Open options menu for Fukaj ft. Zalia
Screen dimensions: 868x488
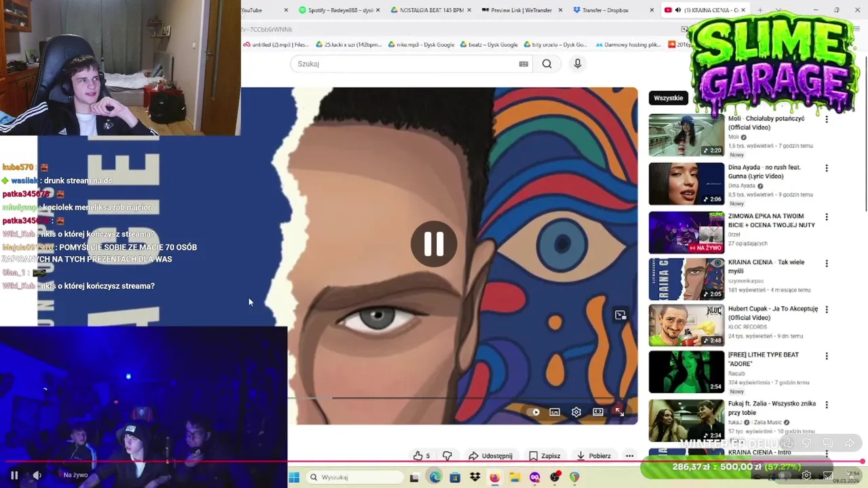coord(826,405)
